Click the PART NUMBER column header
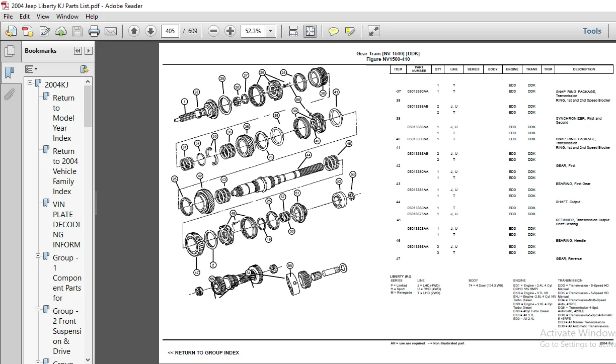Screen dimensions: 616x364 pyautogui.click(x=419, y=69)
